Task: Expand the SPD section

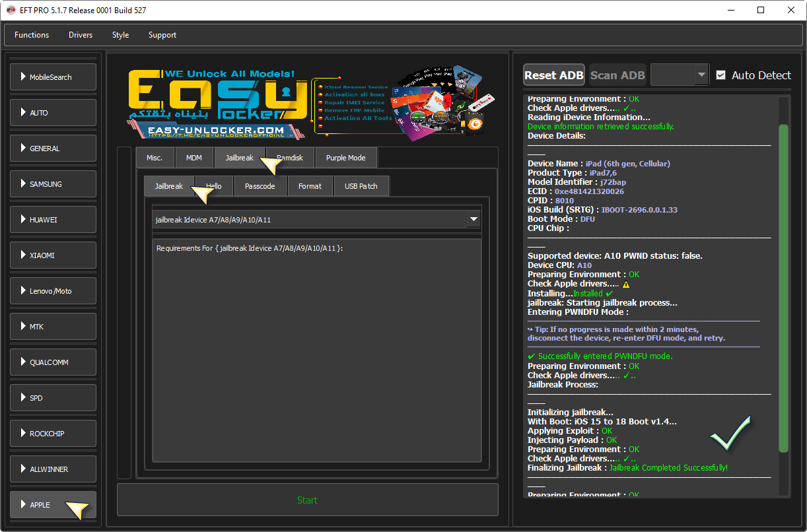Action: coord(53,398)
